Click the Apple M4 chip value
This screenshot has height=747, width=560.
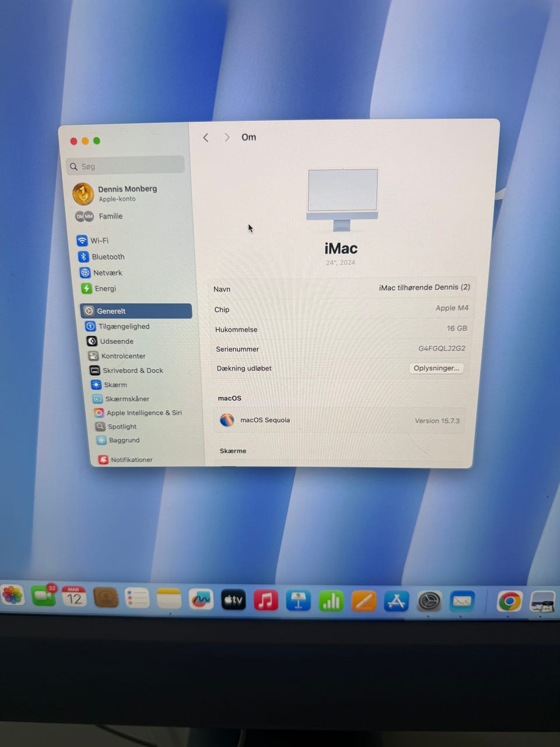click(x=452, y=308)
